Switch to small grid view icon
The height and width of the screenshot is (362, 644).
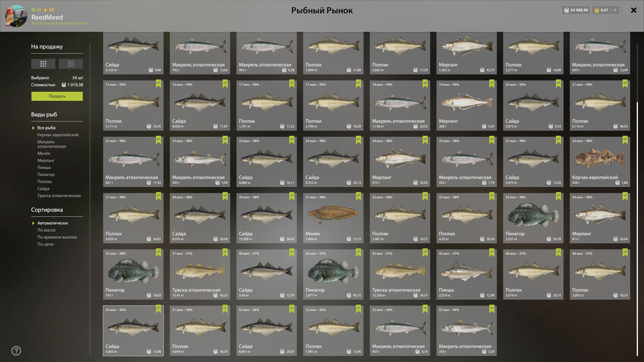click(x=71, y=64)
